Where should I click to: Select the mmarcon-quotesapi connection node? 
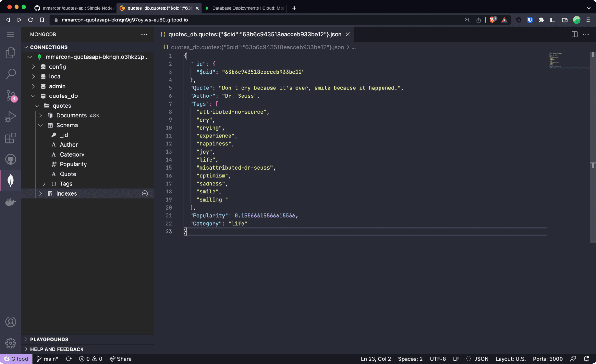click(98, 57)
